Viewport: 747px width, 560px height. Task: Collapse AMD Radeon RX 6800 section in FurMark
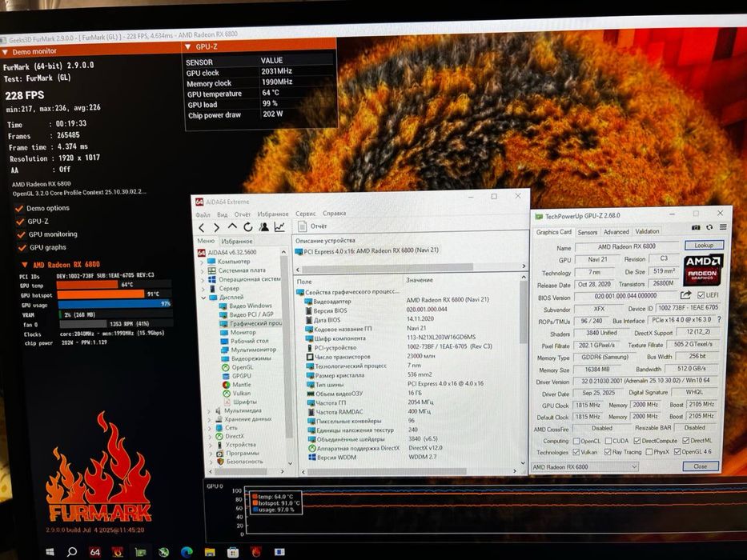[25, 265]
